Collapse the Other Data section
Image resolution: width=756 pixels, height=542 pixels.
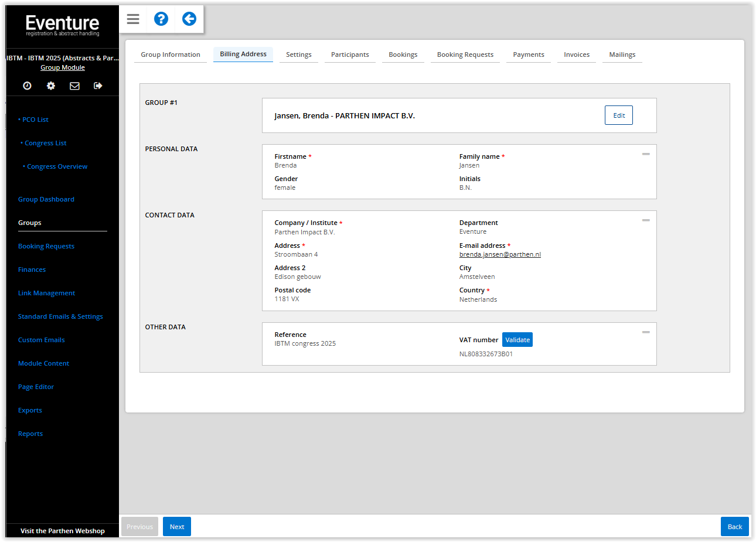tap(646, 332)
